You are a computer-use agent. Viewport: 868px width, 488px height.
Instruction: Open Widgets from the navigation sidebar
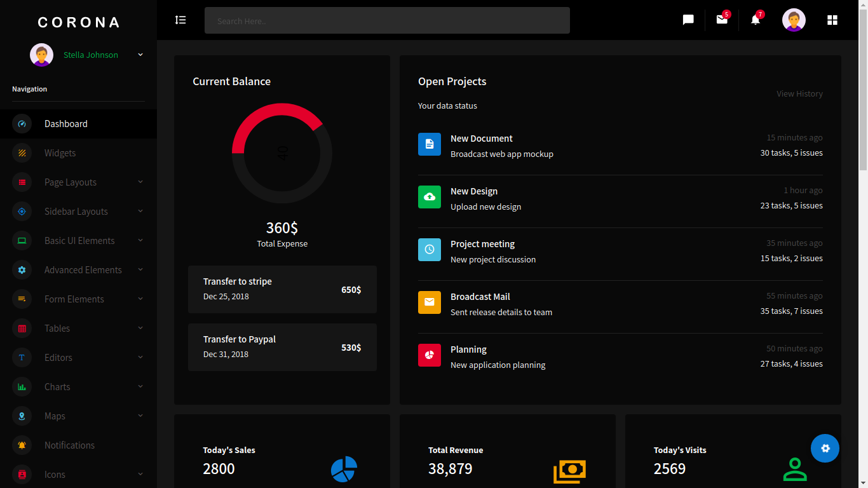pyautogui.click(x=60, y=153)
